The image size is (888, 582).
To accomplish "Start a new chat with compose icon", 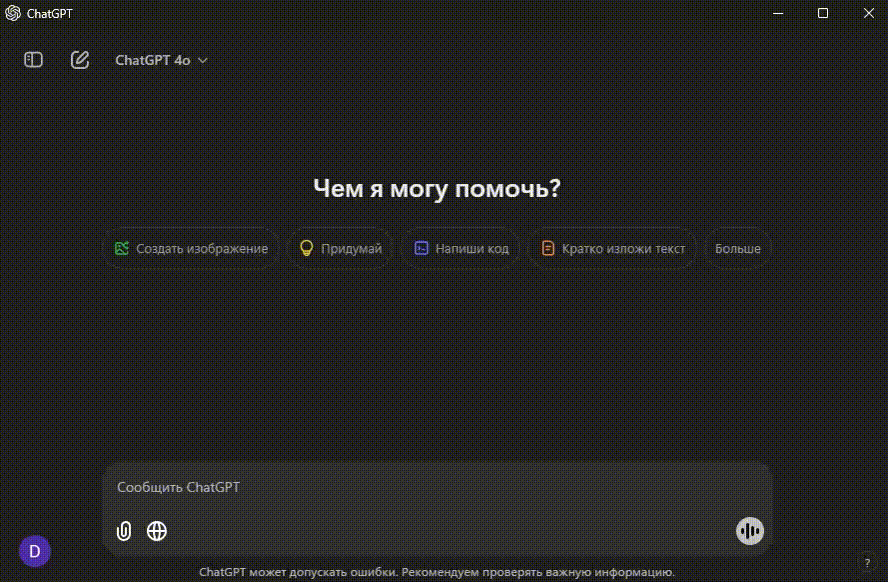I will [80, 59].
